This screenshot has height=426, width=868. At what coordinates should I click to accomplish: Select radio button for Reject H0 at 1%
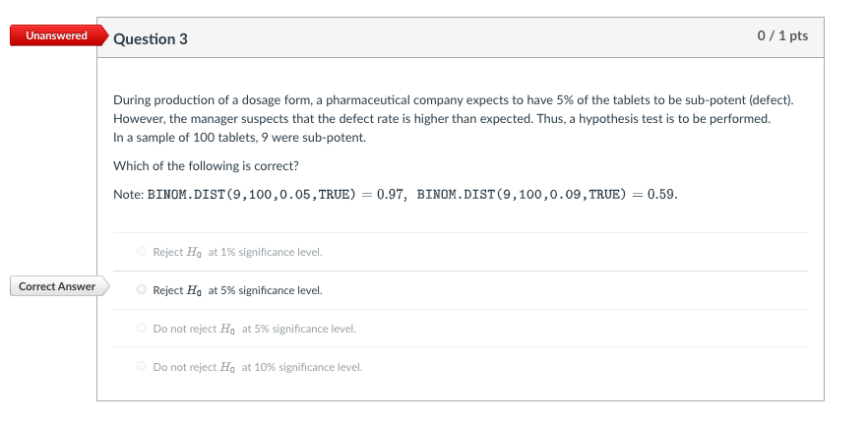(142, 252)
